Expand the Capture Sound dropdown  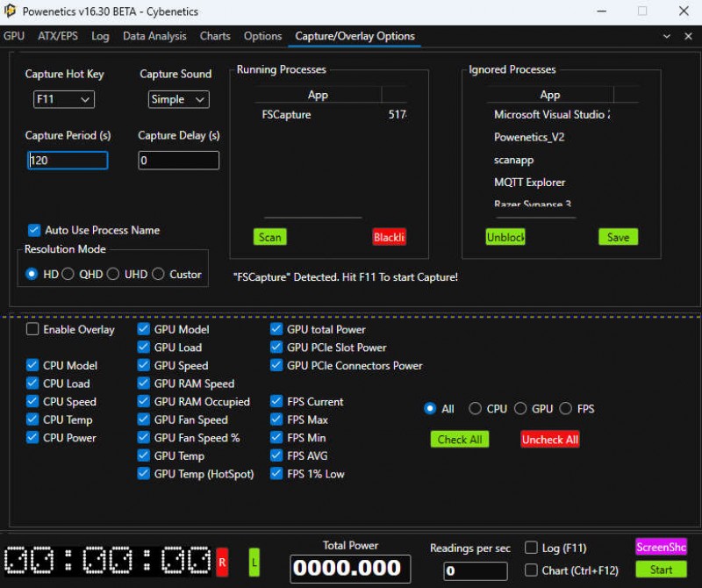178,99
